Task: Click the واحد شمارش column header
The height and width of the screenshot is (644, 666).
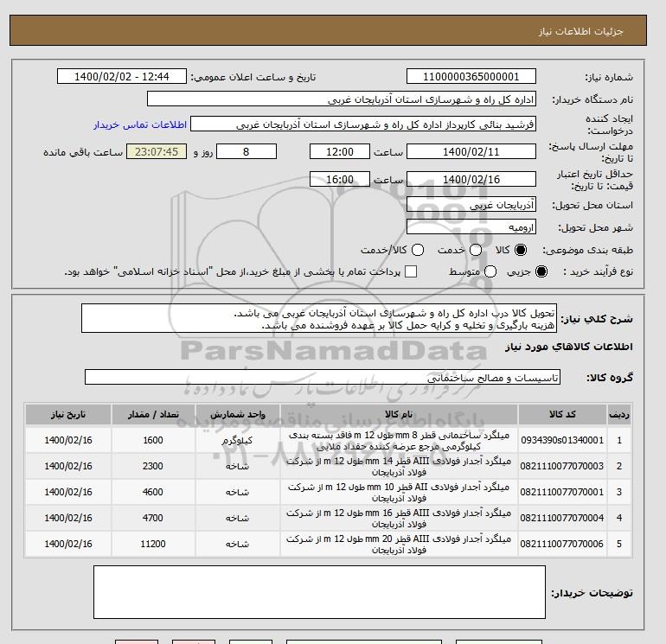Action: [238, 414]
